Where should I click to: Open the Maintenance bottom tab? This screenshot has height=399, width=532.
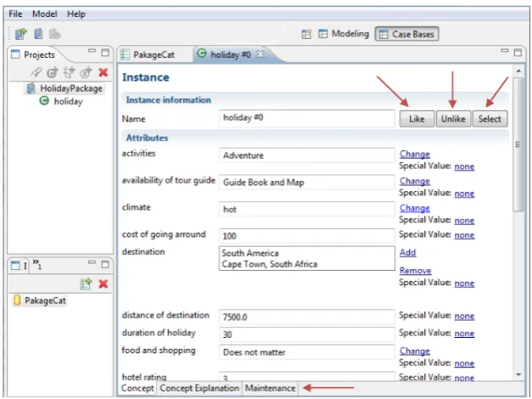point(270,388)
